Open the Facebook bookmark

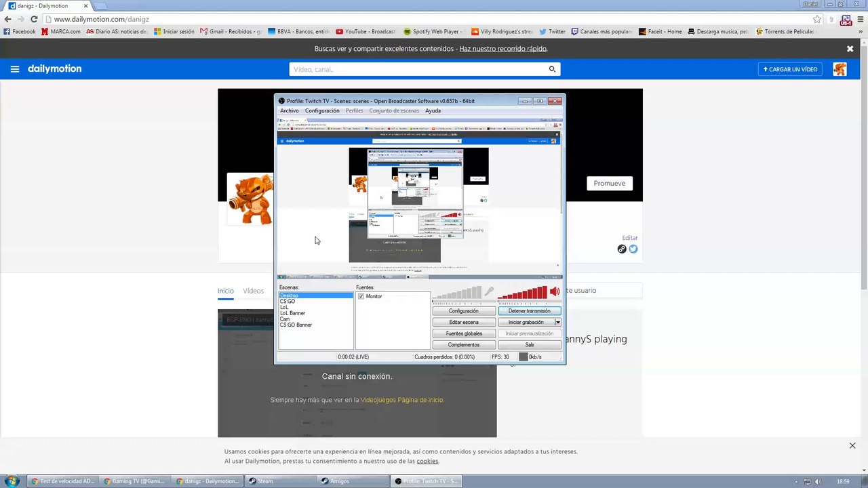click(x=20, y=31)
